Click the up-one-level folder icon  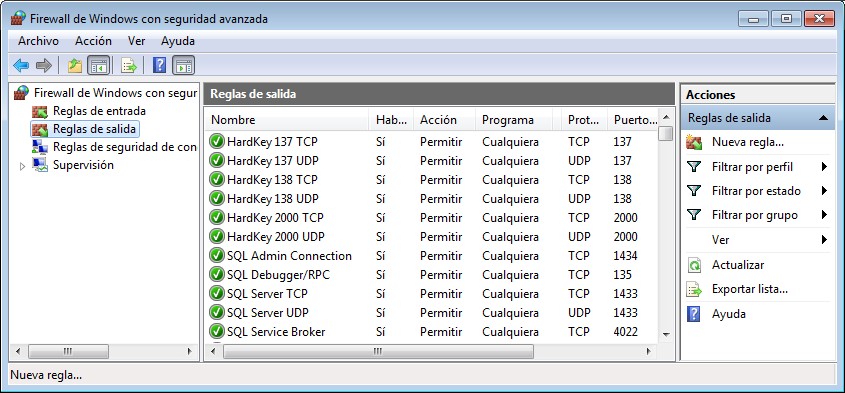pos(75,66)
